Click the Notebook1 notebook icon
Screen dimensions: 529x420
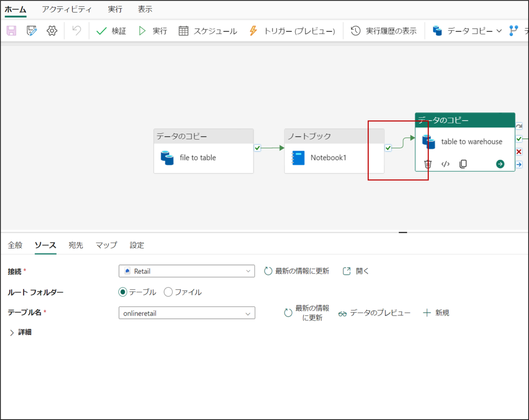(x=298, y=158)
